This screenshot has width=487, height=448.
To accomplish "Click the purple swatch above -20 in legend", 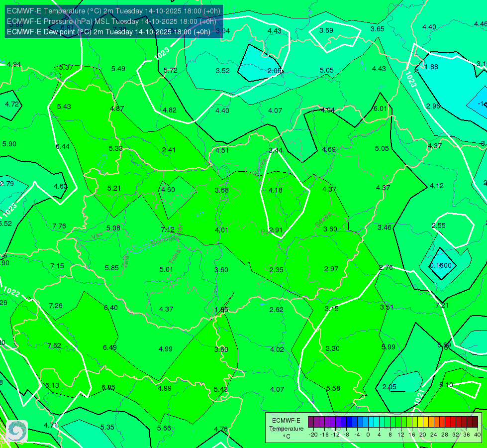I will point(311,422).
